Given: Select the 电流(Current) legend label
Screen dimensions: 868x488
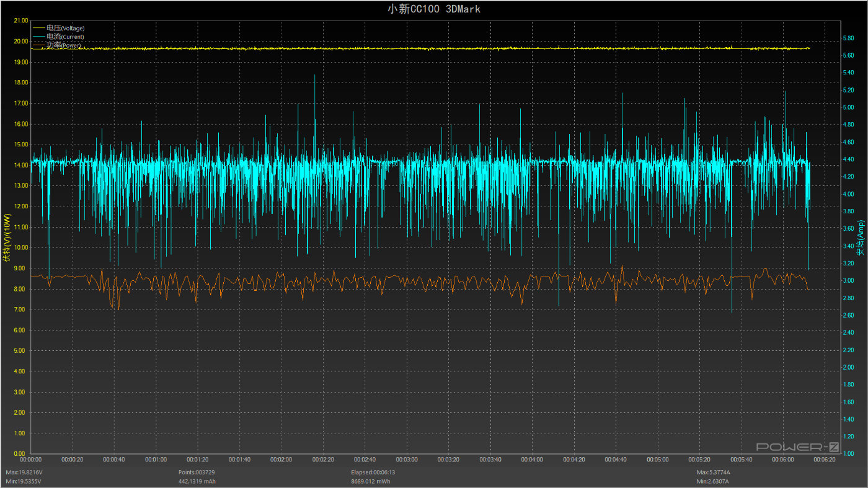Looking at the screenshot, I should click(x=65, y=37).
